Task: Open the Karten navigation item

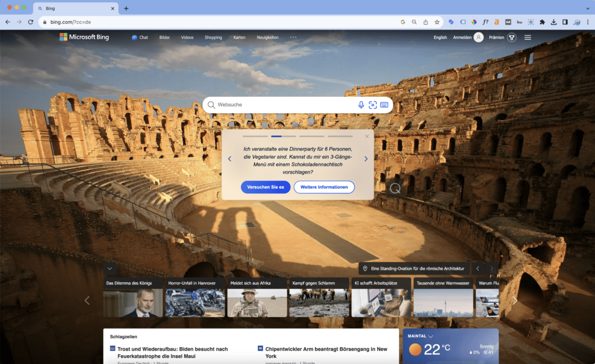Action: tap(239, 37)
